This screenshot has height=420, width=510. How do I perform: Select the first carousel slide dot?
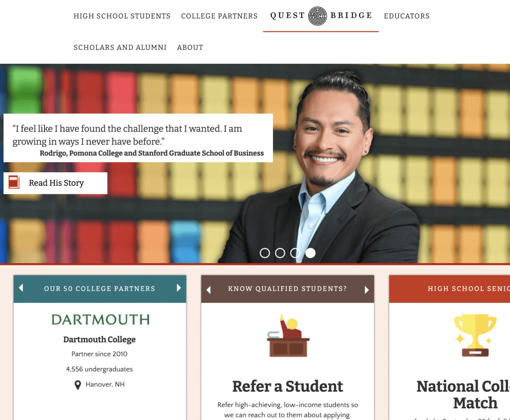[x=265, y=253]
